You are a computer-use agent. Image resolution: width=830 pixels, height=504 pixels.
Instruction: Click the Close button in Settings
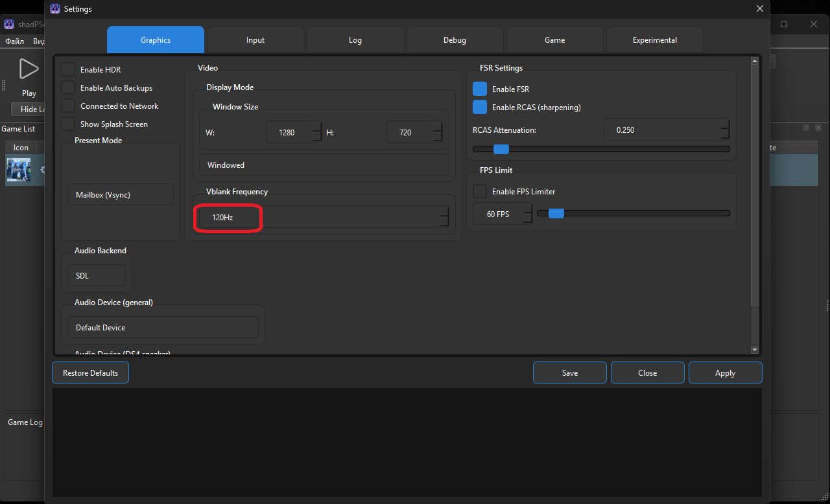[647, 372]
